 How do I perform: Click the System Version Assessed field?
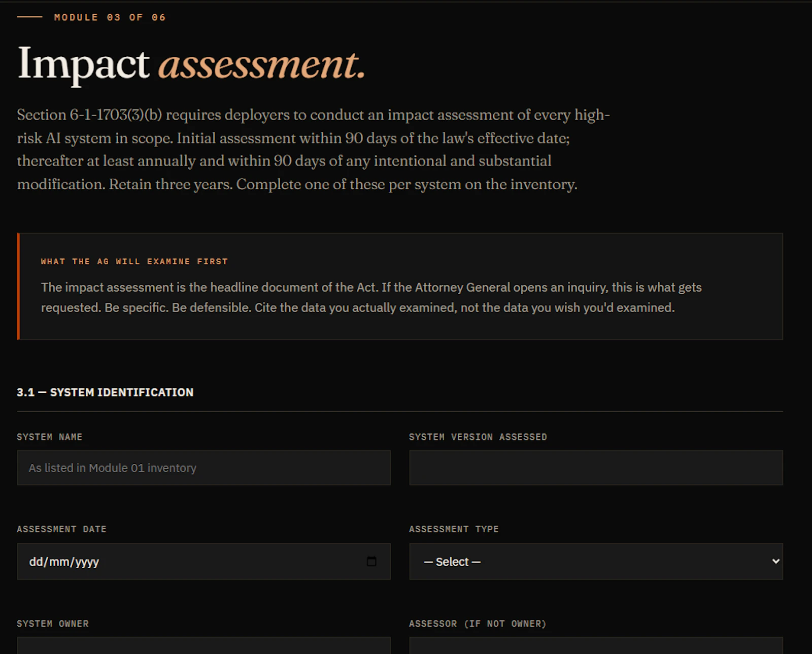click(x=596, y=468)
